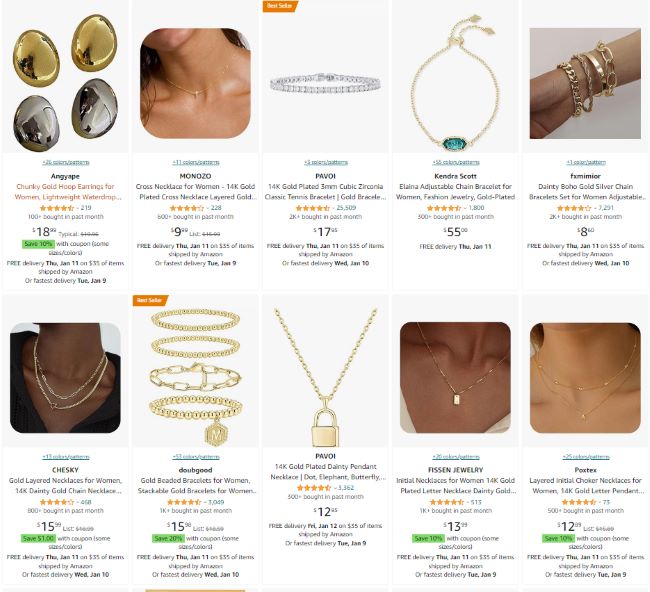Show color options for the Angyape earrings
Screen dimensions: 650x592
pos(65,162)
